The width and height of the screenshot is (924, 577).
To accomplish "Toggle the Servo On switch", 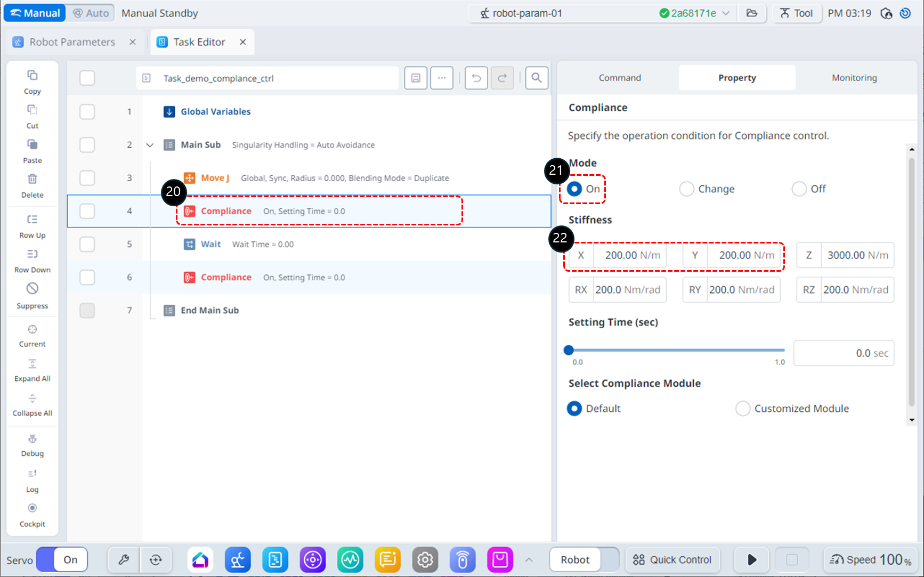I will coord(62,559).
